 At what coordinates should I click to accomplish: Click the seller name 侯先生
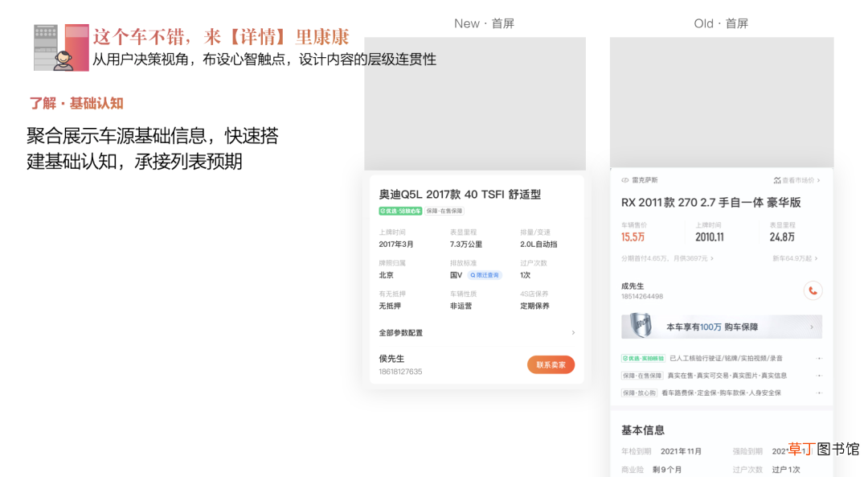pos(391,359)
